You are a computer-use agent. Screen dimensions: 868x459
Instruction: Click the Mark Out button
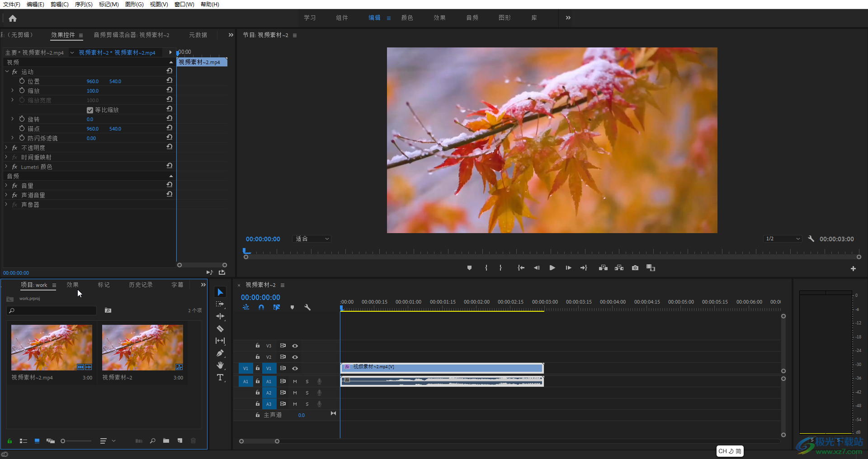point(500,268)
